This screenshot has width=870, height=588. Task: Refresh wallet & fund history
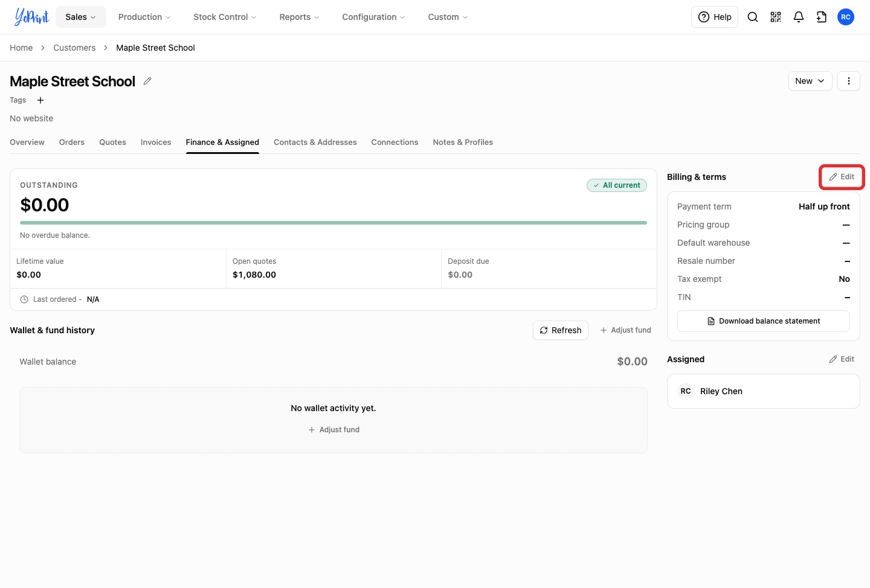coord(561,330)
